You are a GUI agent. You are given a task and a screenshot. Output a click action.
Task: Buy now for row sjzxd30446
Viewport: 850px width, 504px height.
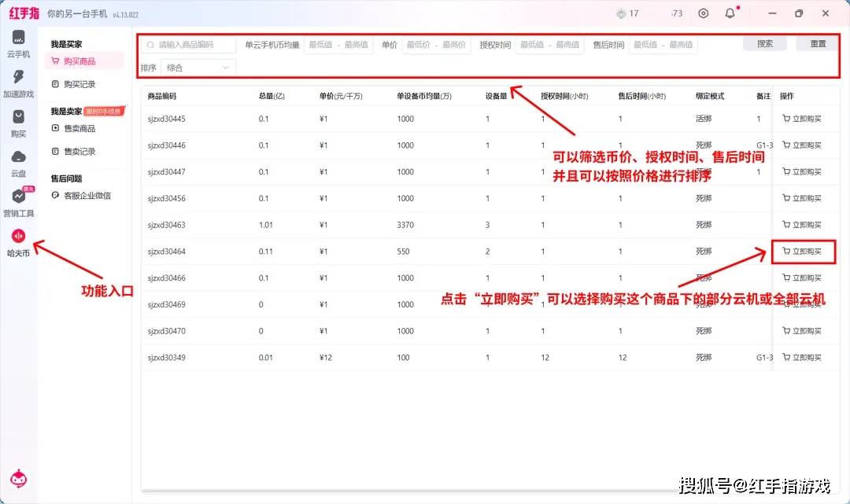click(x=802, y=145)
